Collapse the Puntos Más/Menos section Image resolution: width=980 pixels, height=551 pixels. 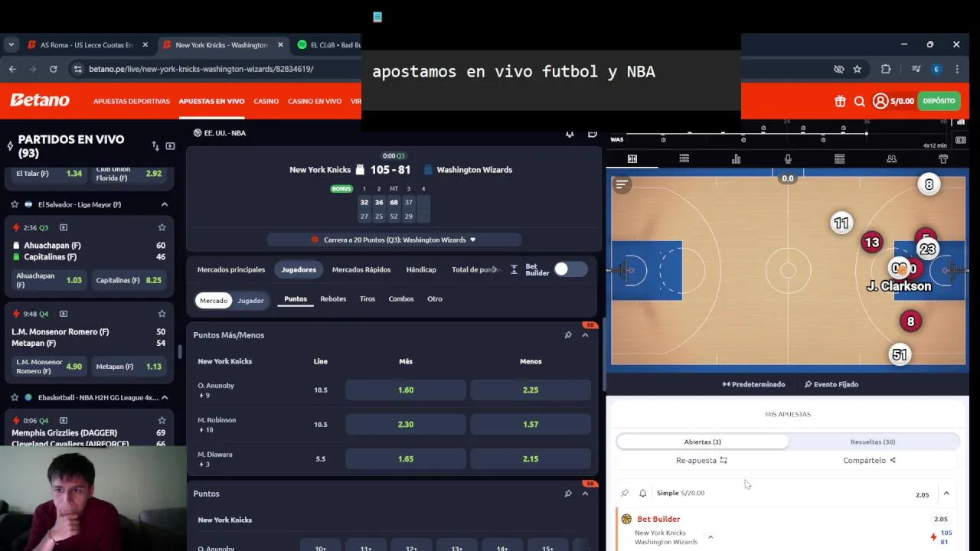coord(585,335)
